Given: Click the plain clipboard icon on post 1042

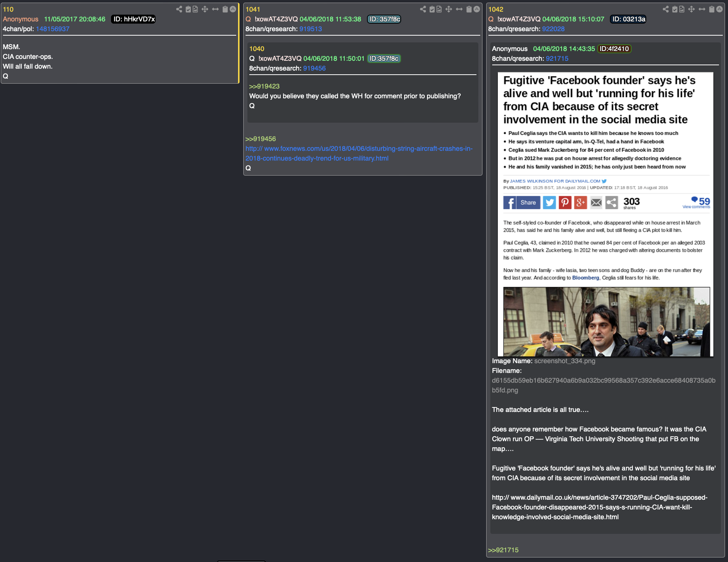Looking at the screenshot, I should click(x=712, y=9).
